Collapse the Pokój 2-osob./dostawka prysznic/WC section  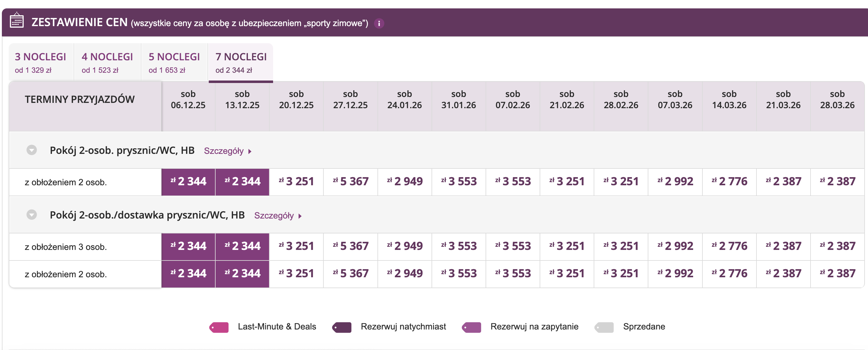tap(32, 215)
